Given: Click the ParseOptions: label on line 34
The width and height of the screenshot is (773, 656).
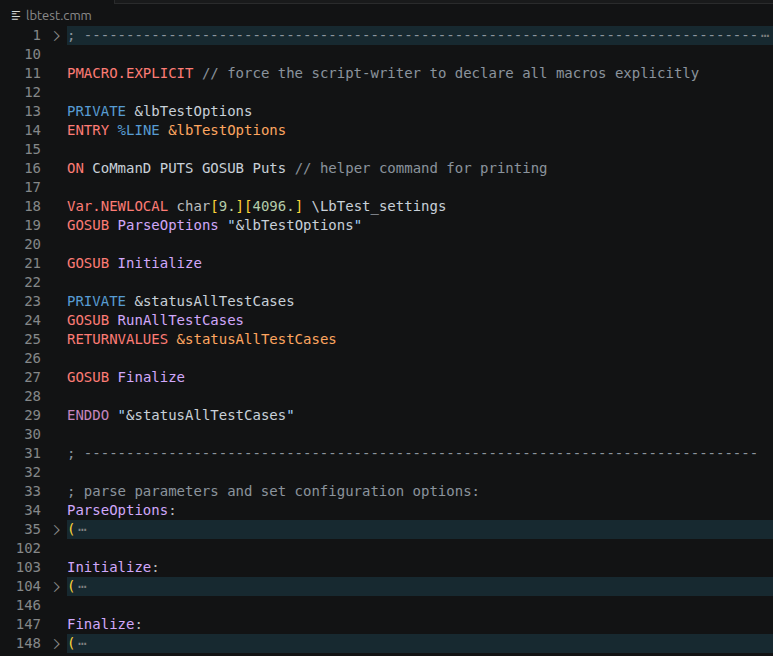Looking at the screenshot, I should coord(121,511).
